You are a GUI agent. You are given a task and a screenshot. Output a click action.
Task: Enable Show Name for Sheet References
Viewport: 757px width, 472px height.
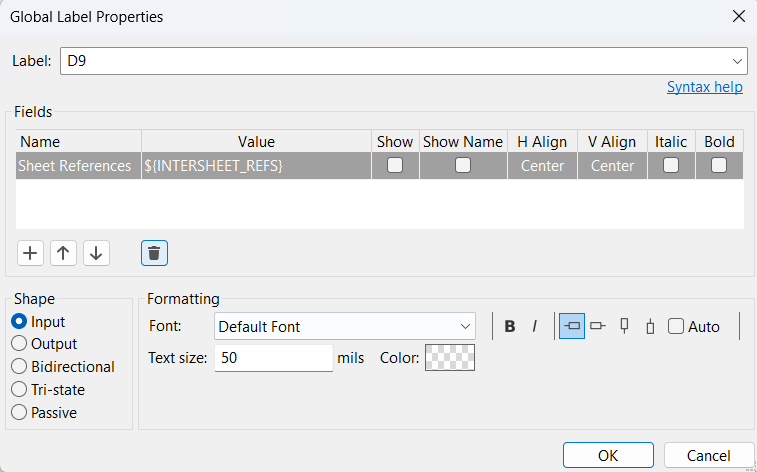[463, 166]
